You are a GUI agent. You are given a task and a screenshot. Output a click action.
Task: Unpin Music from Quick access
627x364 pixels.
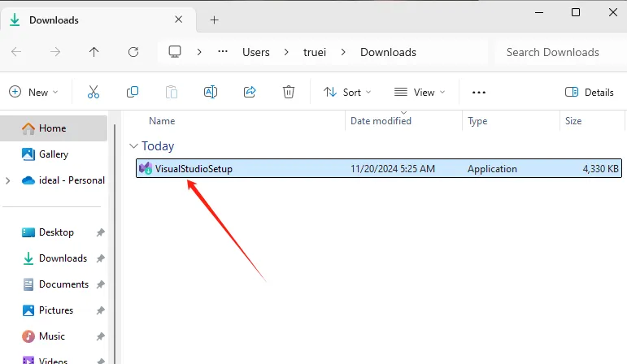pyautogui.click(x=100, y=336)
